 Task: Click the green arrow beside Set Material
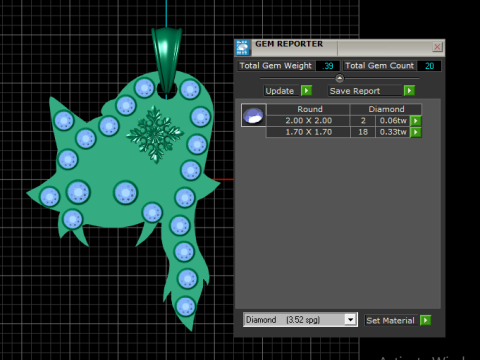pos(426,320)
